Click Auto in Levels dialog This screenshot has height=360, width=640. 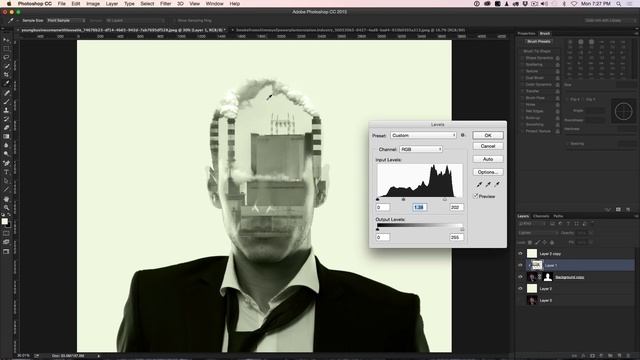[x=488, y=159]
